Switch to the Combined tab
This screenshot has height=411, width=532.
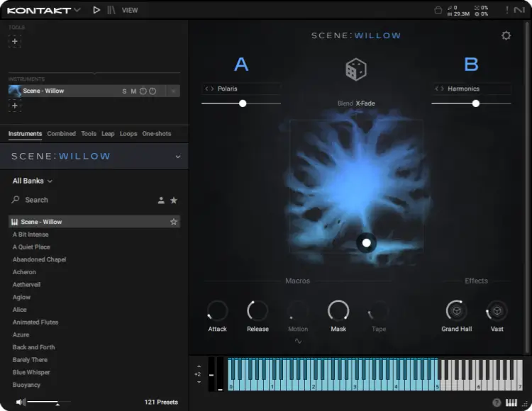[x=62, y=134]
